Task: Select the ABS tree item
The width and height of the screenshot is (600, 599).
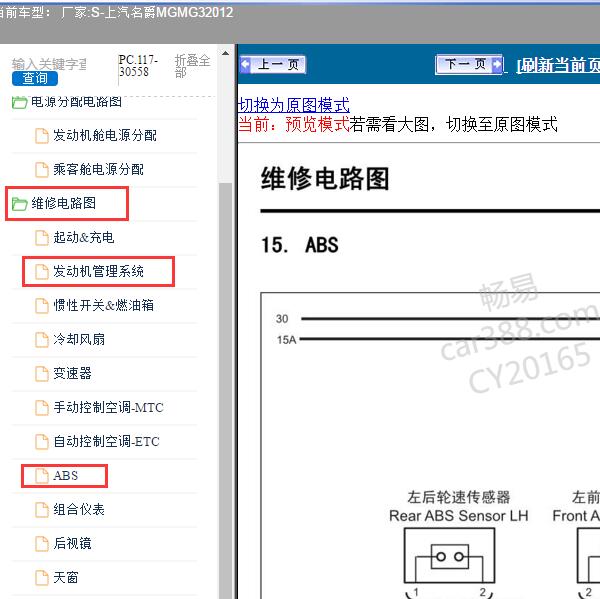Action: pos(65,475)
